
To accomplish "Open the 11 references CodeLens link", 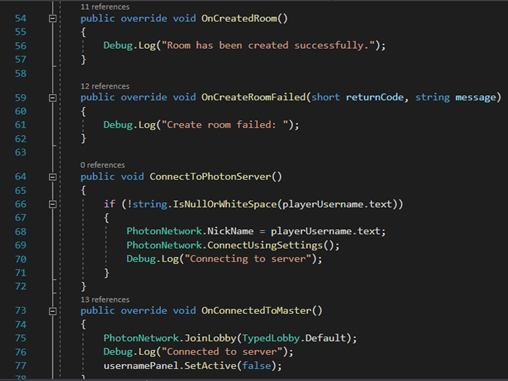I will click(105, 7).
